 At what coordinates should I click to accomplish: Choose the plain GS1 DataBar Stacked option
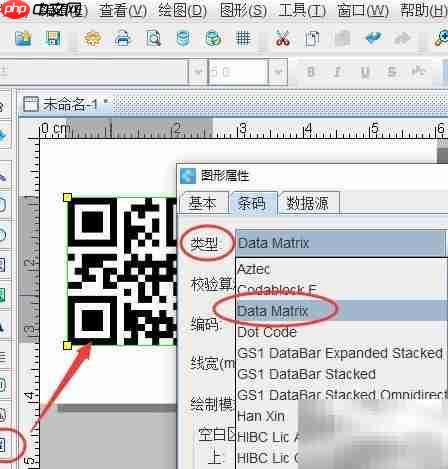point(342,374)
